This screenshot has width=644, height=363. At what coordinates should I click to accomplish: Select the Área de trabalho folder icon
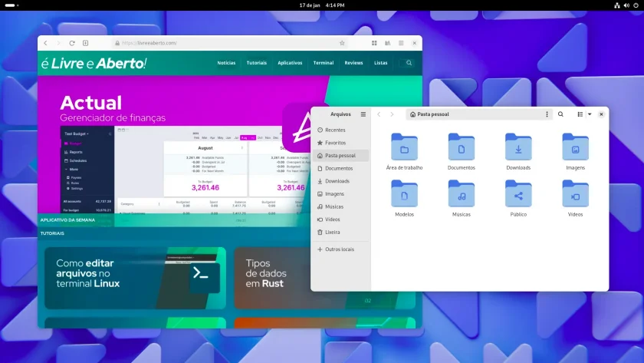tap(404, 147)
